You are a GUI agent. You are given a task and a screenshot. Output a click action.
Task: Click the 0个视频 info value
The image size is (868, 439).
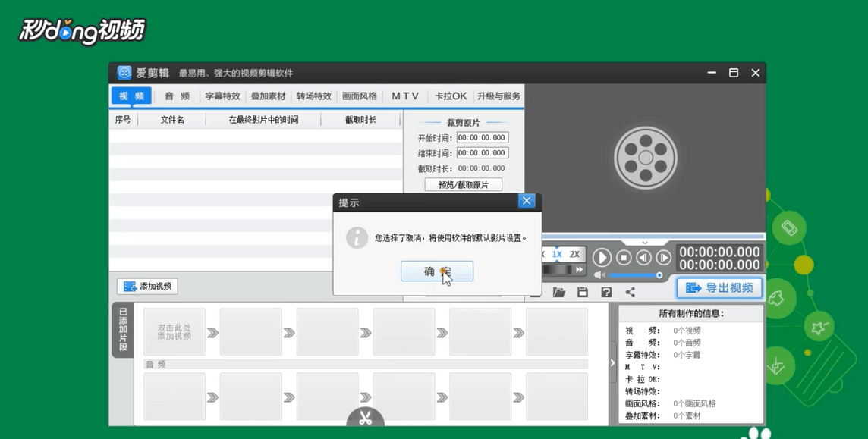687,331
